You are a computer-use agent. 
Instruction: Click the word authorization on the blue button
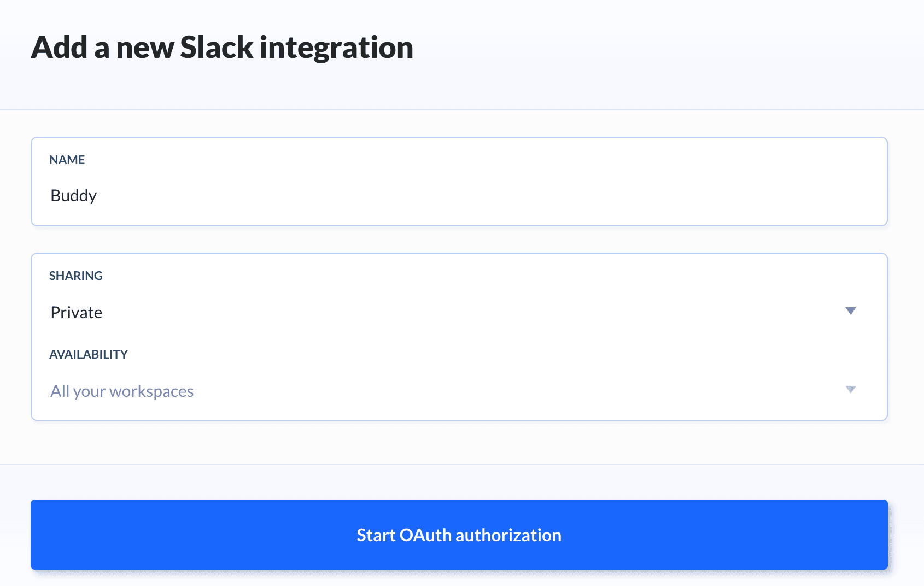[x=508, y=535]
